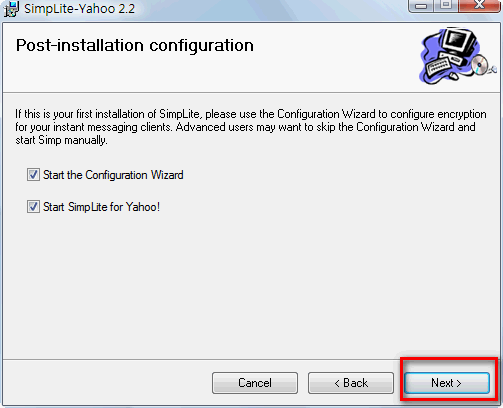503x408 pixels.
Task: Toggle the Start SimpLite for Yahoo! checkbox
Action: (x=33, y=207)
